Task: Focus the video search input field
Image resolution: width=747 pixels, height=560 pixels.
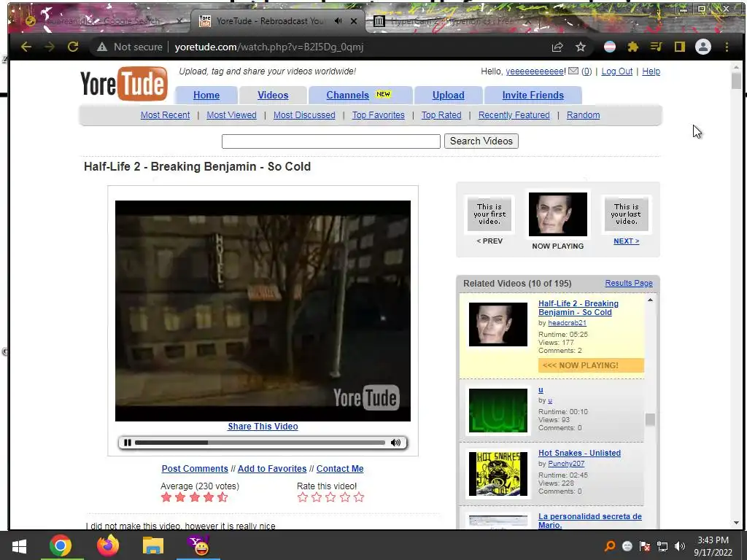Action: [330, 141]
